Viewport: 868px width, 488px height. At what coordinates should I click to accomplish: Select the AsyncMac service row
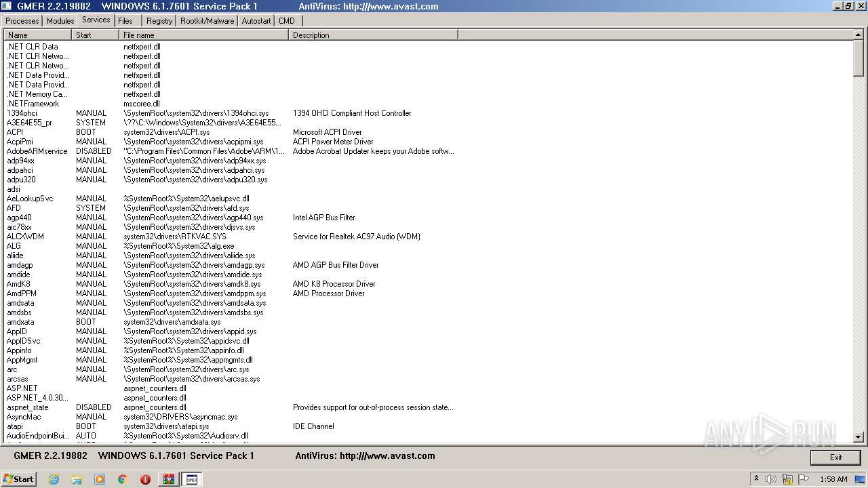click(231, 417)
